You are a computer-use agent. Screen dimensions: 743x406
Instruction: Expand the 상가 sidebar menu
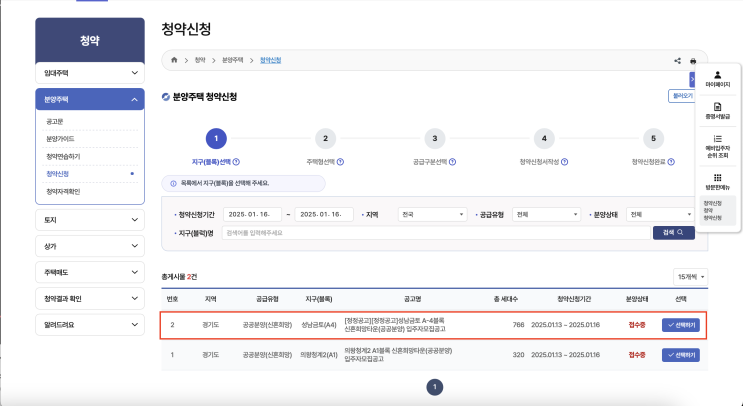point(90,246)
